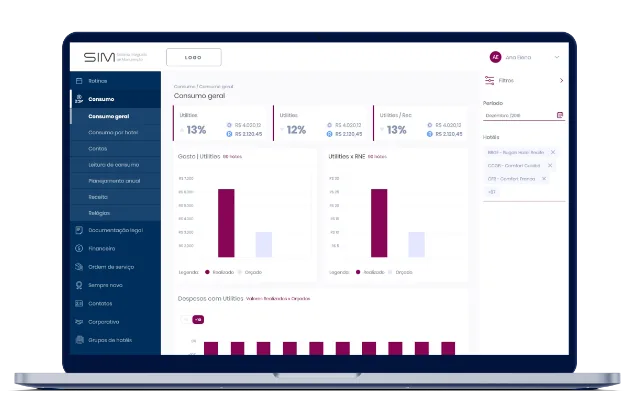The width and height of the screenshot is (637, 401).
Task: Click the Filtros sliders icon
Action: [489, 80]
